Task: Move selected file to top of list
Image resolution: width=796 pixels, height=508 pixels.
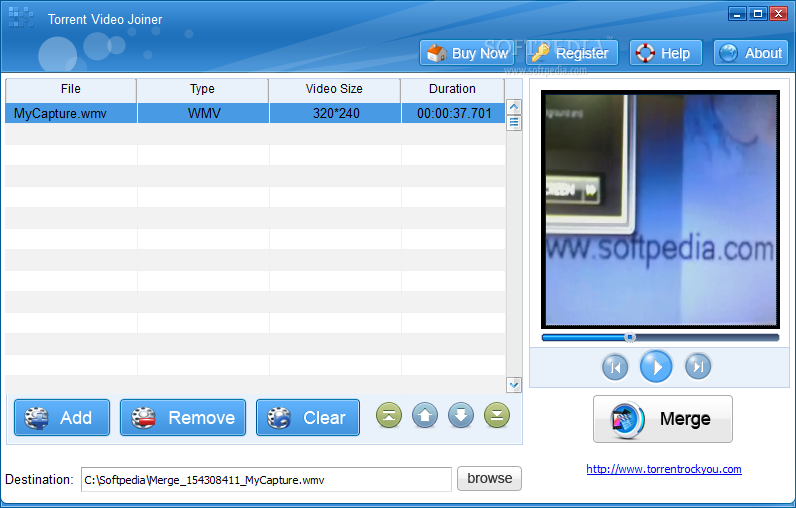Action: coord(389,415)
